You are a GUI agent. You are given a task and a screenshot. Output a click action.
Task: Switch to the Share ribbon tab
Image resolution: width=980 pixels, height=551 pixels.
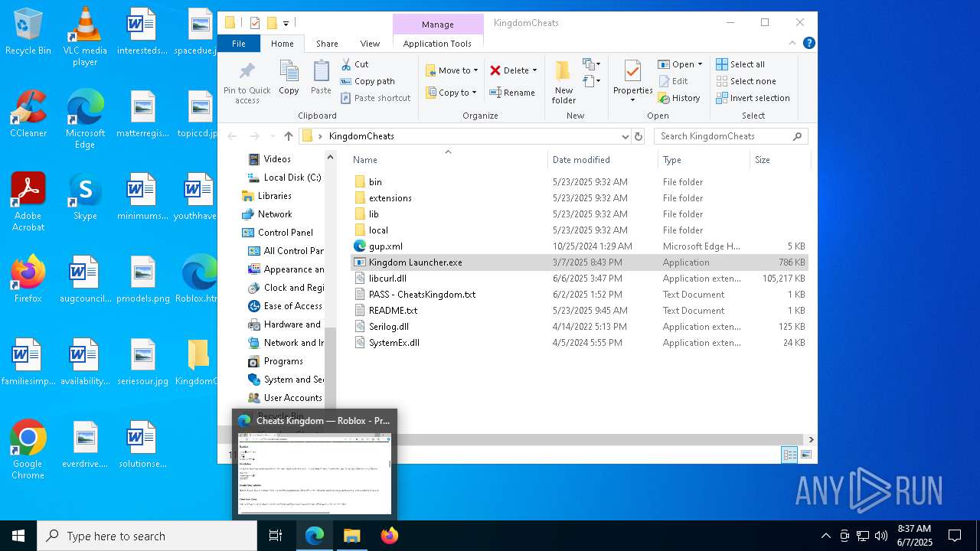(327, 44)
